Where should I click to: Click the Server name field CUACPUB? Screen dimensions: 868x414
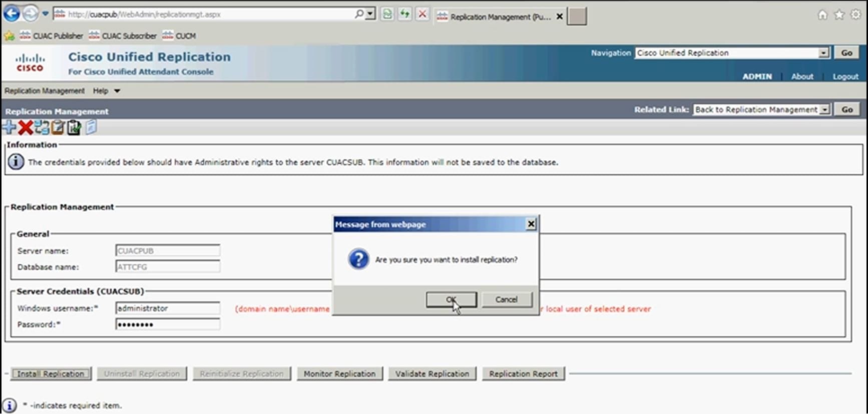pyautogui.click(x=168, y=250)
